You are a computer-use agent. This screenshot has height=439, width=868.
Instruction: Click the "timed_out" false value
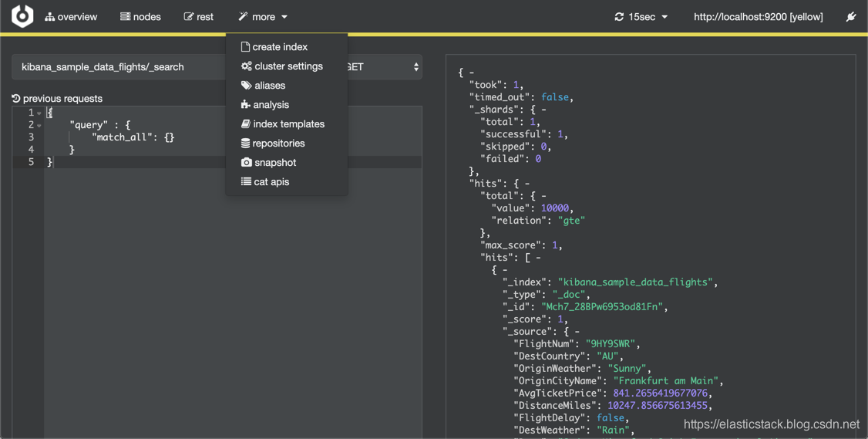click(555, 97)
